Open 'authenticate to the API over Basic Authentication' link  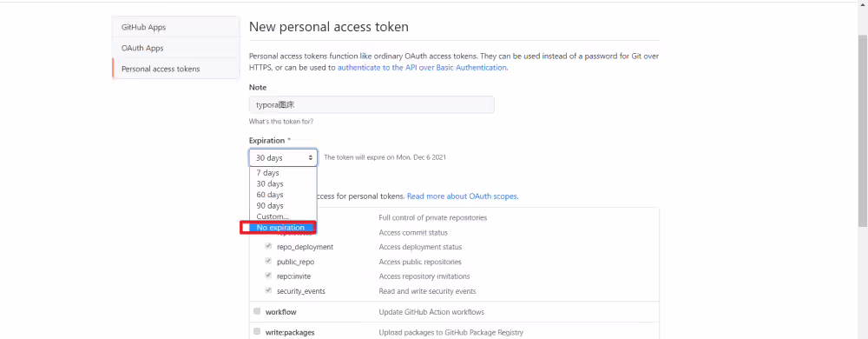422,68
